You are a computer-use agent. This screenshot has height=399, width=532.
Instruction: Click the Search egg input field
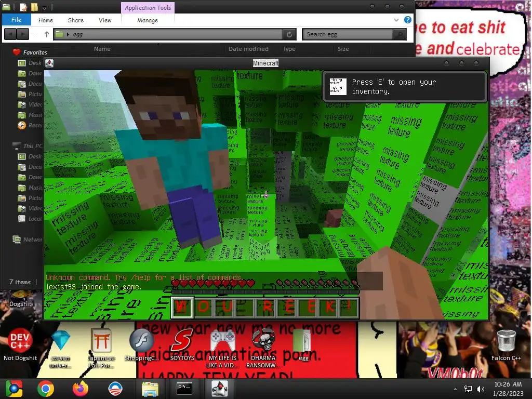click(347, 34)
